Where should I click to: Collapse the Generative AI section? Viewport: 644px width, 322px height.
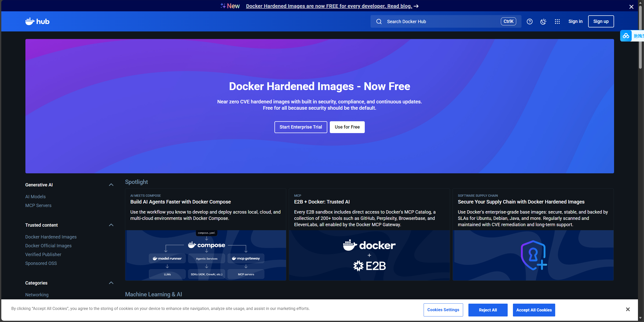(111, 185)
